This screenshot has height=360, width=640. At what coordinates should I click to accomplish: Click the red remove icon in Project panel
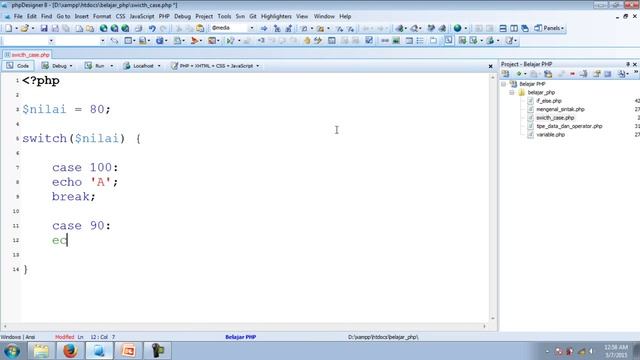[572, 74]
